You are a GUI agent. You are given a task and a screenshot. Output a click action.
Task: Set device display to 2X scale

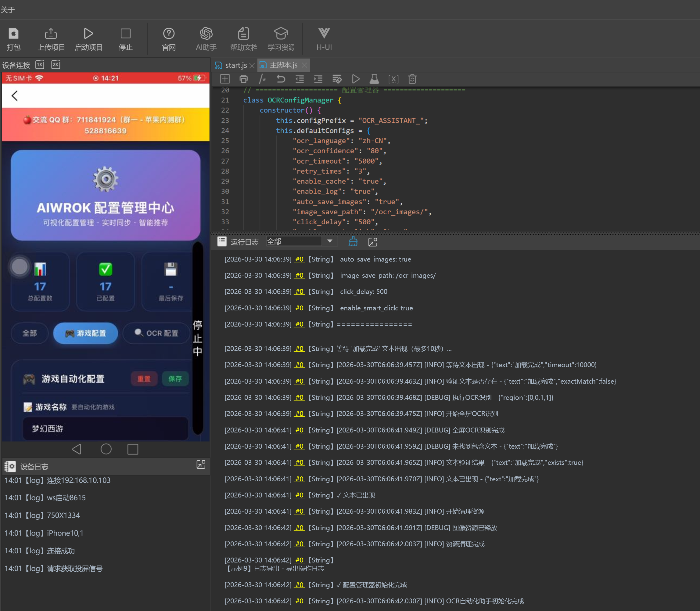(x=56, y=65)
